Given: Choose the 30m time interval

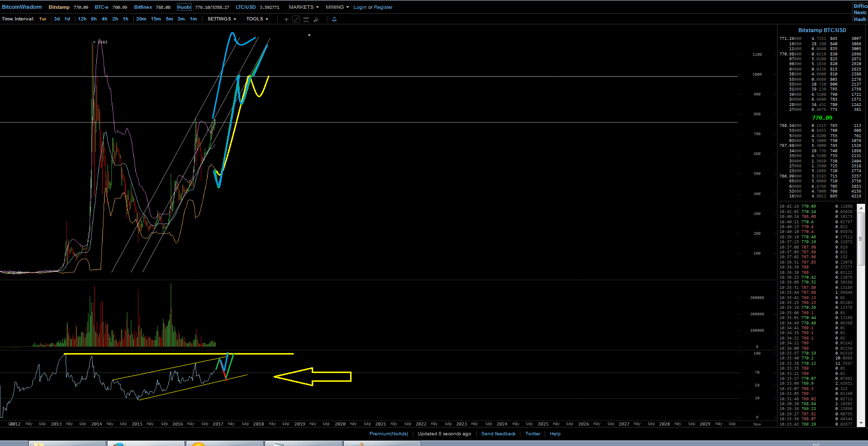Looking at the screenshot, I should [x=141, y=19].
